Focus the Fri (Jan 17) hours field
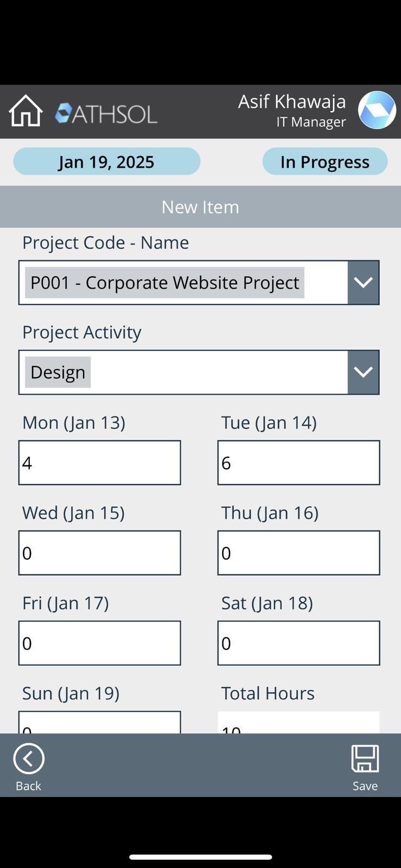The image size is (401, 868). click(100, 643)
